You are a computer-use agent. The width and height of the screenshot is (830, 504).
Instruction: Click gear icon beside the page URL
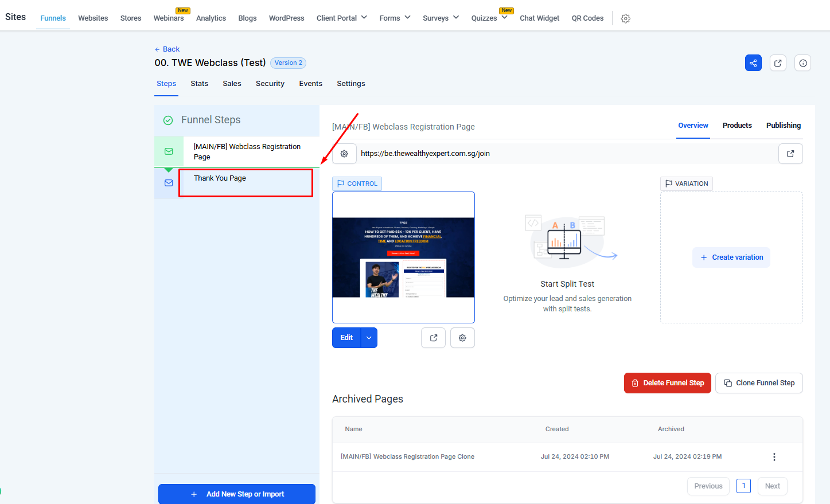344,154
